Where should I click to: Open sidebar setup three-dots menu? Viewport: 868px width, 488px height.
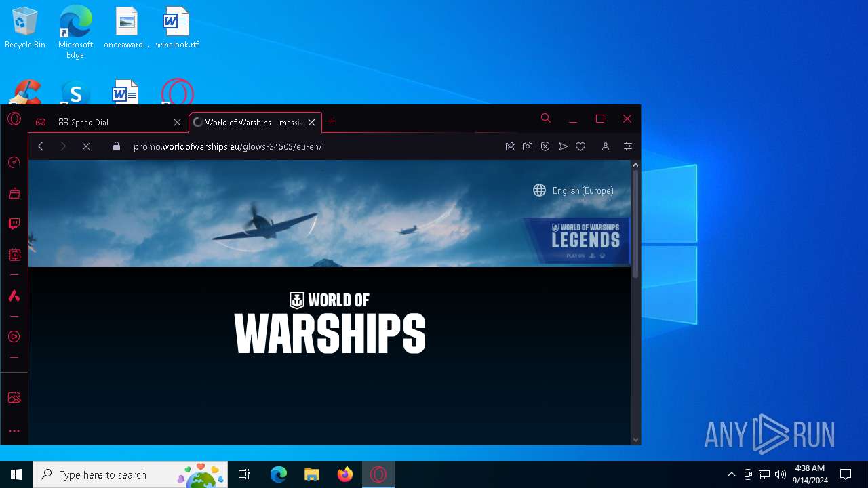[x=14, y=431]
